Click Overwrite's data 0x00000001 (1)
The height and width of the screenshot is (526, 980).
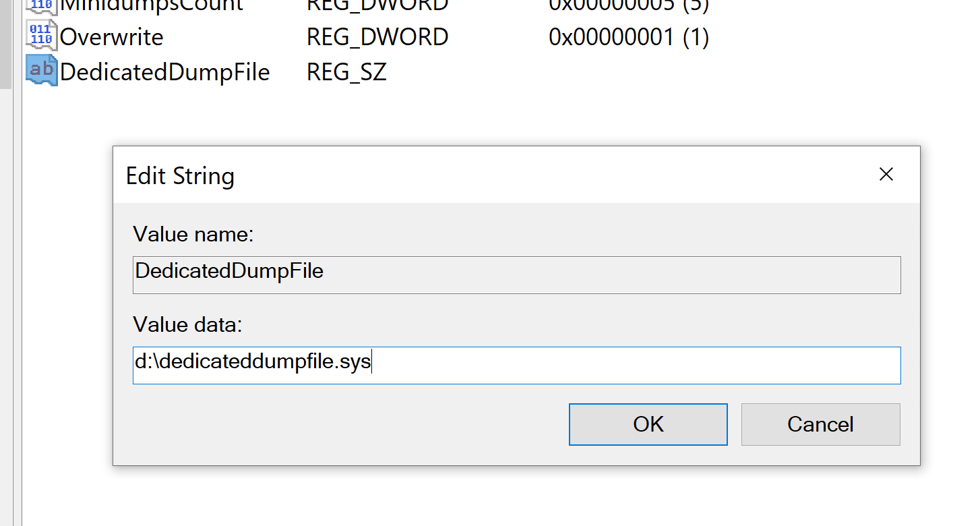pos(629,36)
